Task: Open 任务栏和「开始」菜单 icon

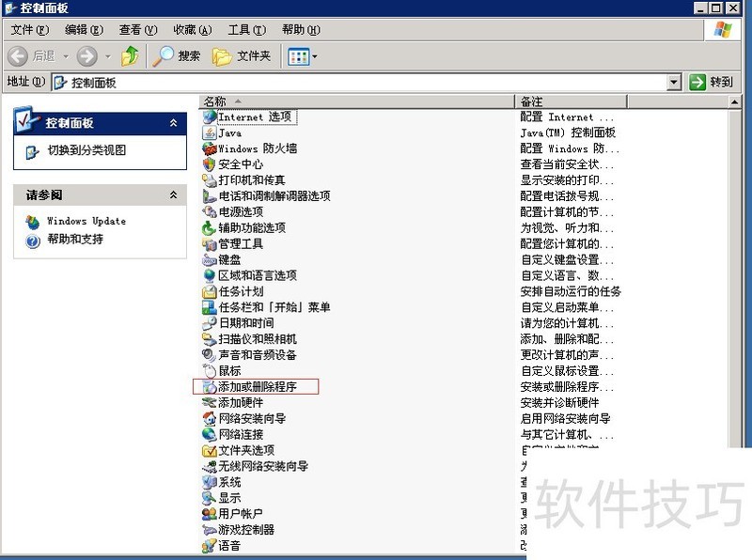Action: click(x=209, y=307)
